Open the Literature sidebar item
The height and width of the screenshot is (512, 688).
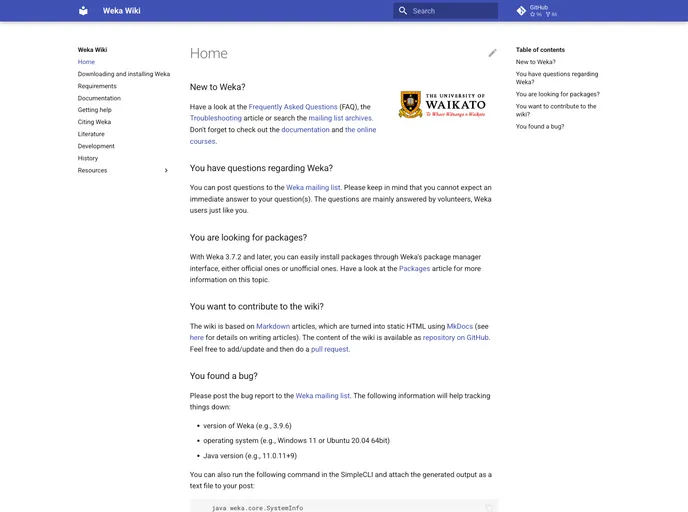tap(91, 134)
